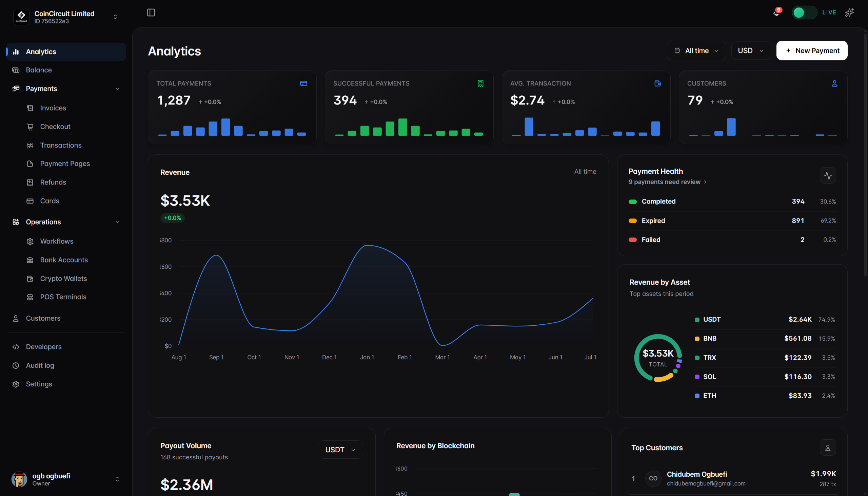Screen dimensions: 868x496
Task: Click the Audit log clock icon
Action: click(16, 365)
